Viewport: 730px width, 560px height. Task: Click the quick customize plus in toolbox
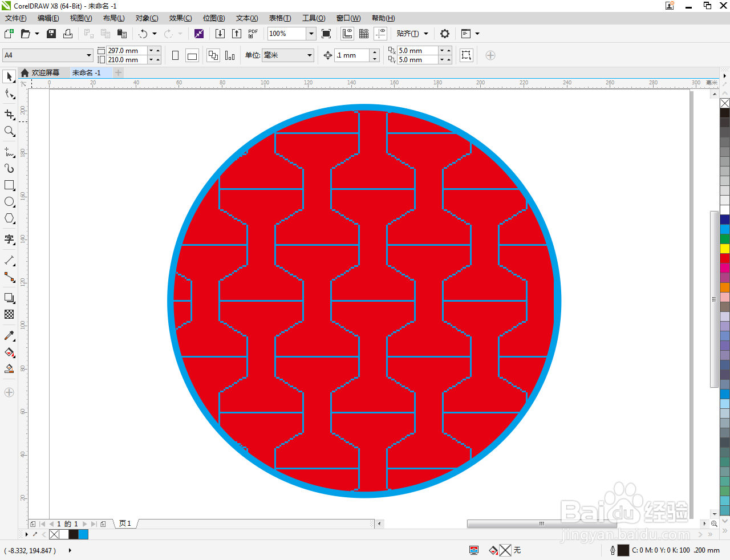(x=9, y=392)
